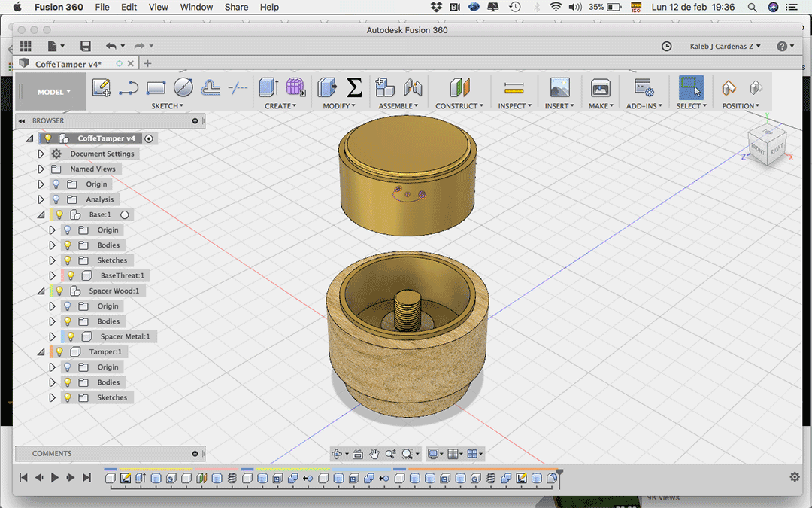The width and height of the screenshot is (812, 508).
Task: Activate the Base:1 component radio button
Action: (x=125, y=214)
